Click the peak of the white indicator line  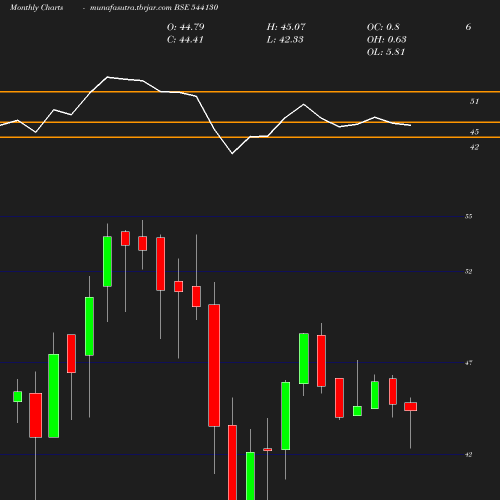coord(108,77)
